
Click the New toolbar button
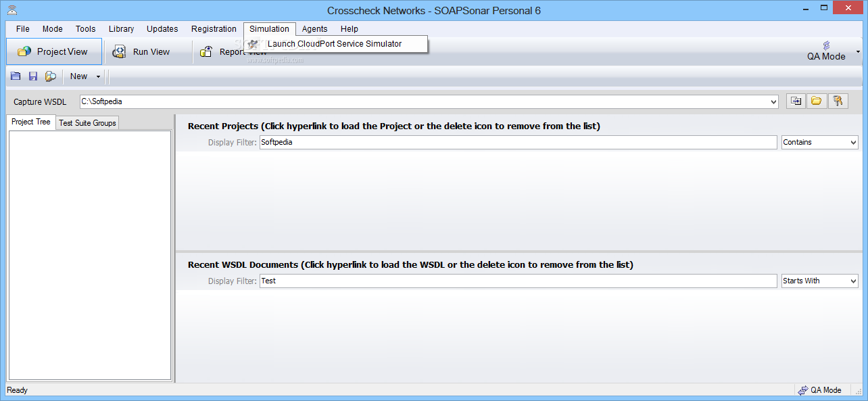78,76
